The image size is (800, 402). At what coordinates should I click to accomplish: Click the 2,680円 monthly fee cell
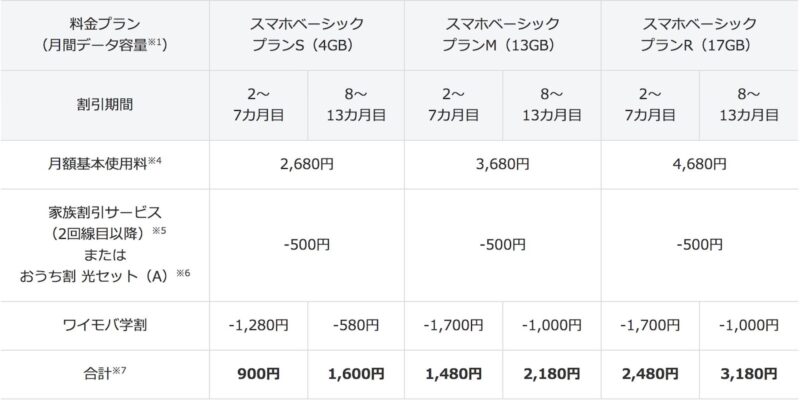[x=306, y=163]
